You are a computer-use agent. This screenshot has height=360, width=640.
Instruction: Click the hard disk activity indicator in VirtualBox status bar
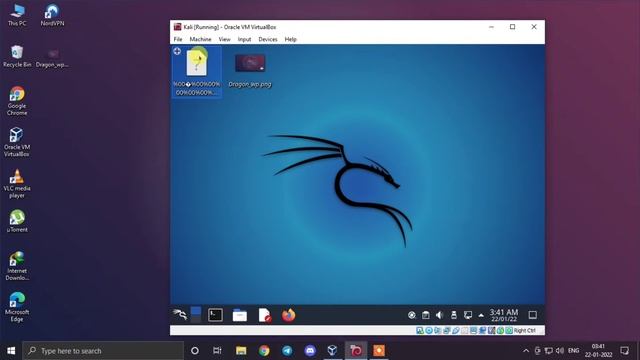pyautogui.click(x=420, y=331)
